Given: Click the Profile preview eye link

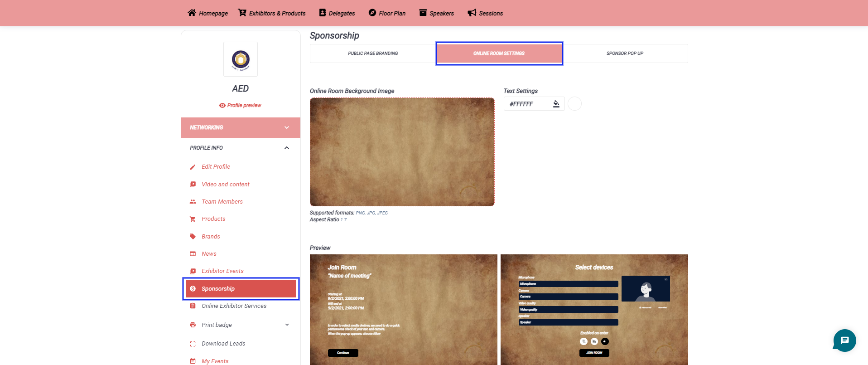Looking at the screenshot, I should [240, 105].
